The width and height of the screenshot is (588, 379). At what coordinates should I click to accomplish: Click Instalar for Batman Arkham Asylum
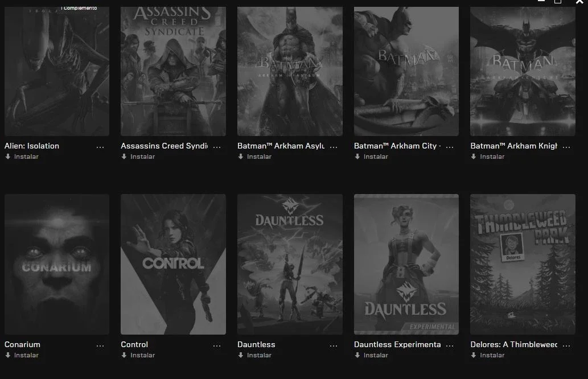(x=259, y=156)
